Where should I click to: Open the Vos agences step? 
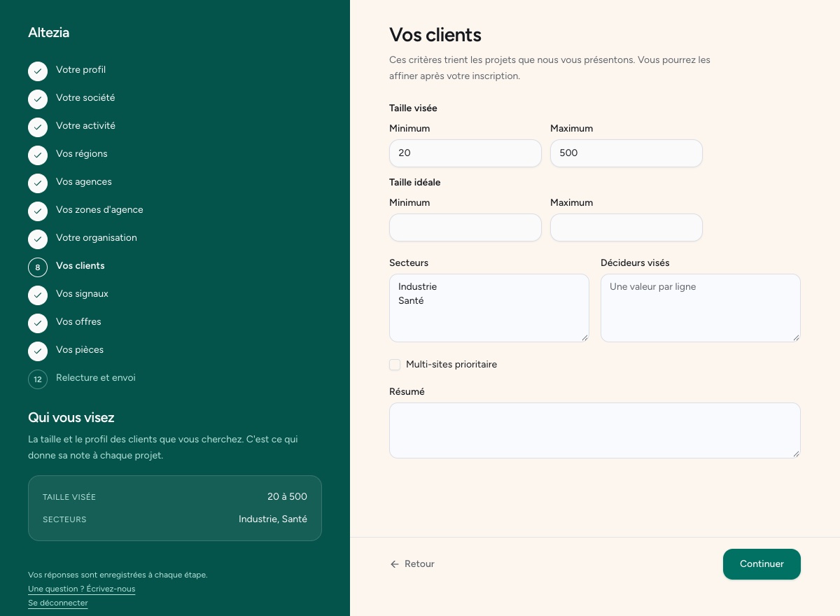(84, 182)
